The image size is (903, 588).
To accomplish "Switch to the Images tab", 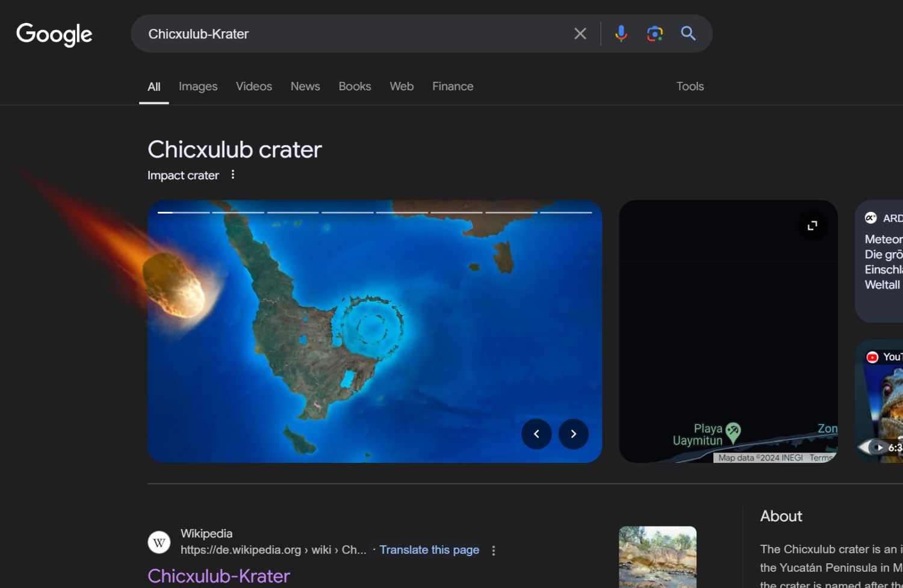I will tap(198, 87).
